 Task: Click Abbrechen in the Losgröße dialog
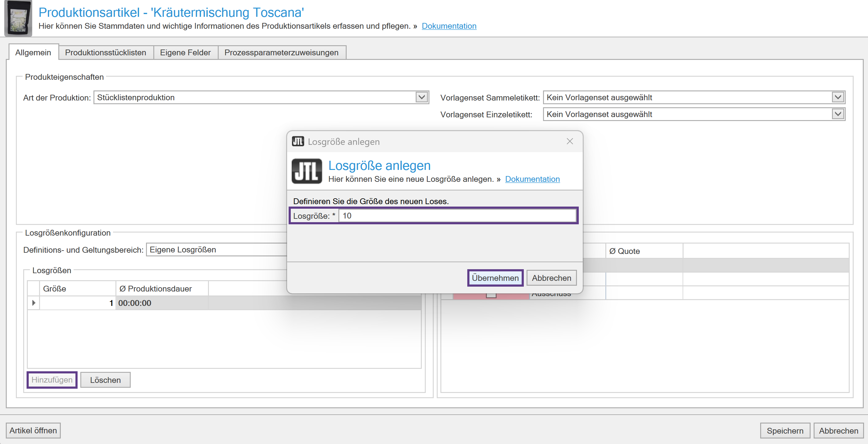tap(551, 278)
